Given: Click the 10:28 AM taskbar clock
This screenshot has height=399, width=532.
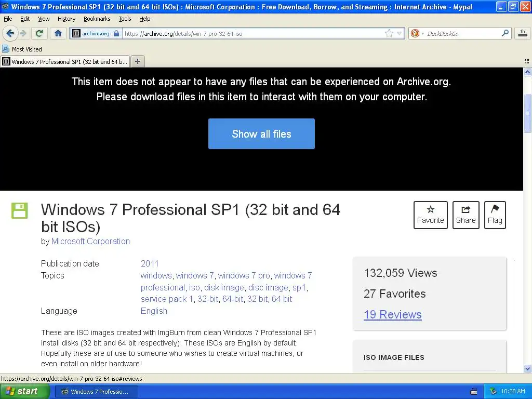Looking at the screenshot, I should (513, 392).
